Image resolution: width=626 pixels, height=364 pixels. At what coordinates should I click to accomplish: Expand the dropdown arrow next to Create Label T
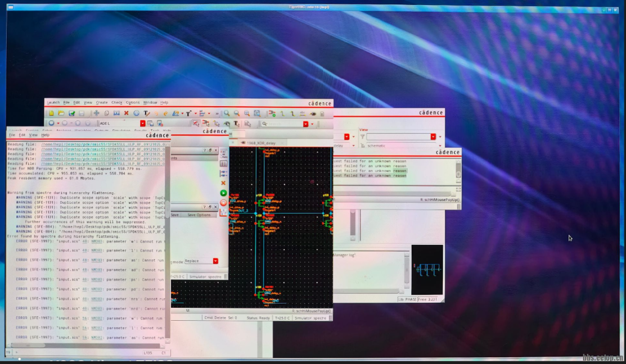pyautogui.click(x=195, y=113)
